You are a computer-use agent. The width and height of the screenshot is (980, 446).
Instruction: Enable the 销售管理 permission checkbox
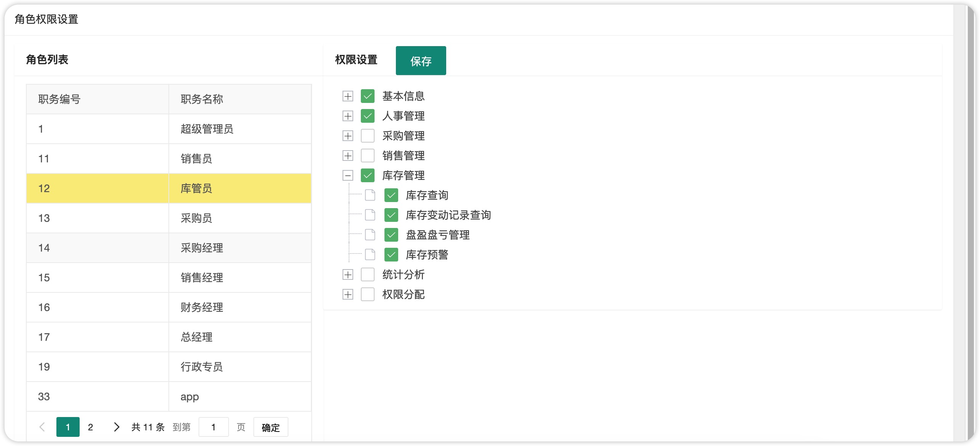pos(368,156)
